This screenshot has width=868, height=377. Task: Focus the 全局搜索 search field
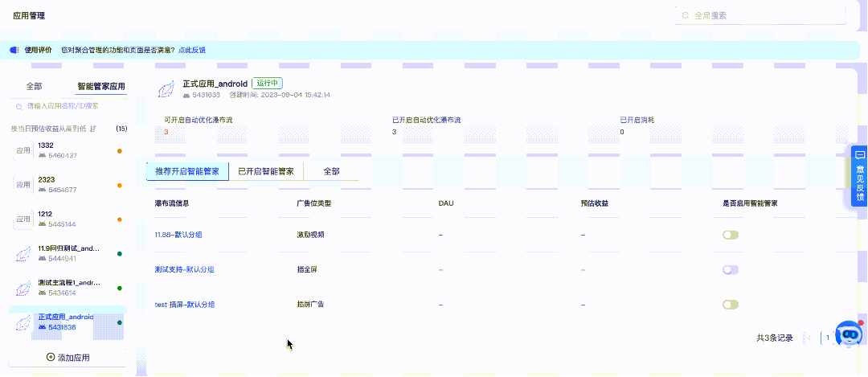[x=760, y=15]
